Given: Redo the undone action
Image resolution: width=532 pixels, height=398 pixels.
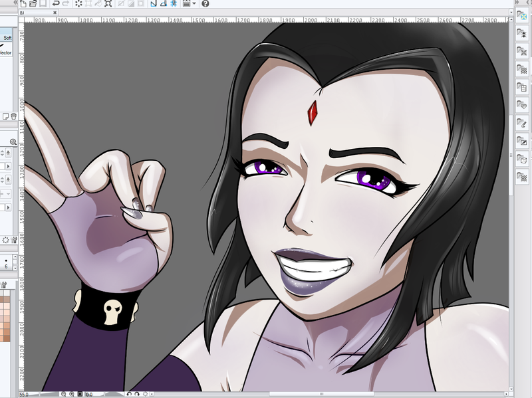Looking at the screenshot, I should [x=66, y=4].
